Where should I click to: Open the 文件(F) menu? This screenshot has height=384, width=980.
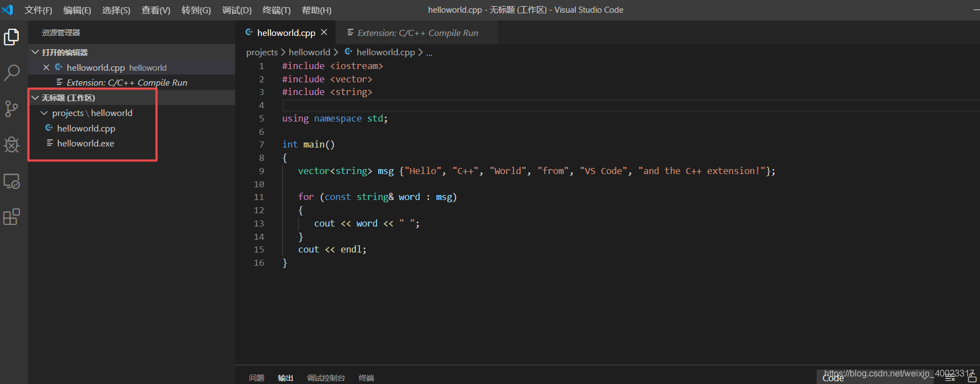(x=38, y=10)
